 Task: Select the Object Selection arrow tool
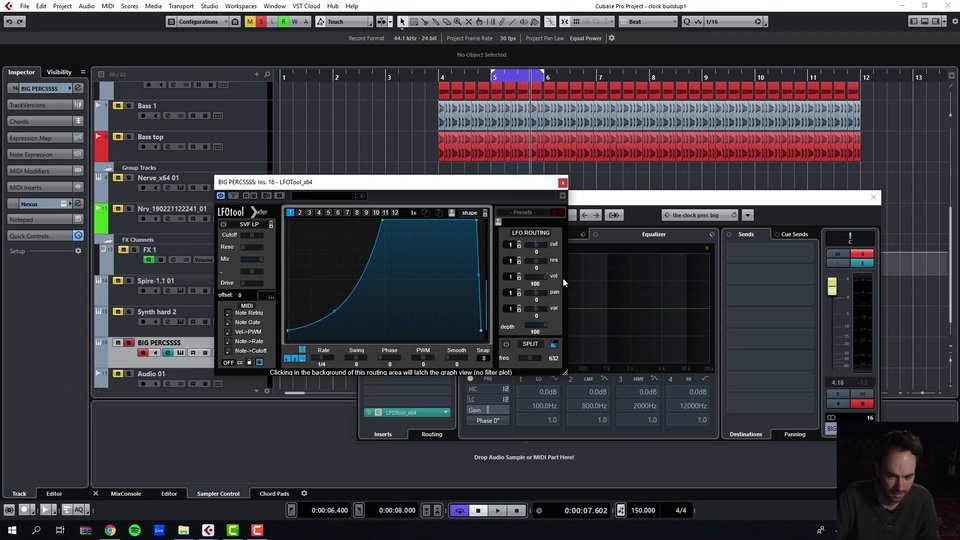coord(402,21)
